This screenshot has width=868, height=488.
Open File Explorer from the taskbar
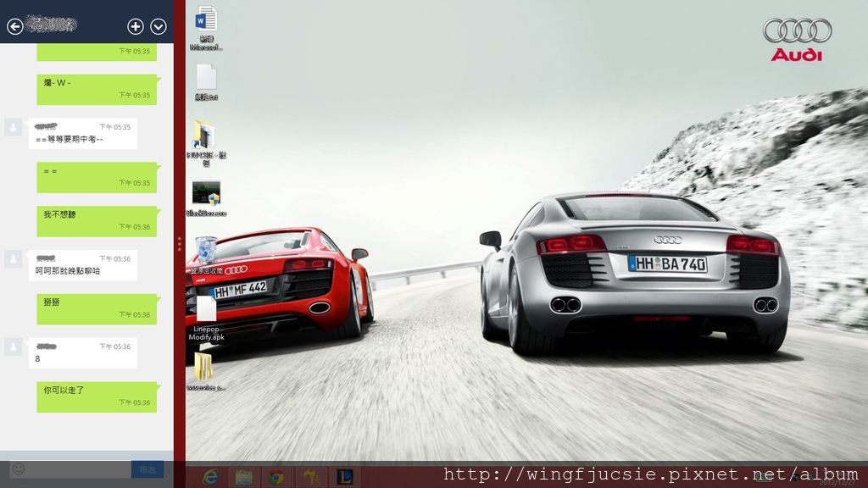pyautogui.click(x=243, y=476)
